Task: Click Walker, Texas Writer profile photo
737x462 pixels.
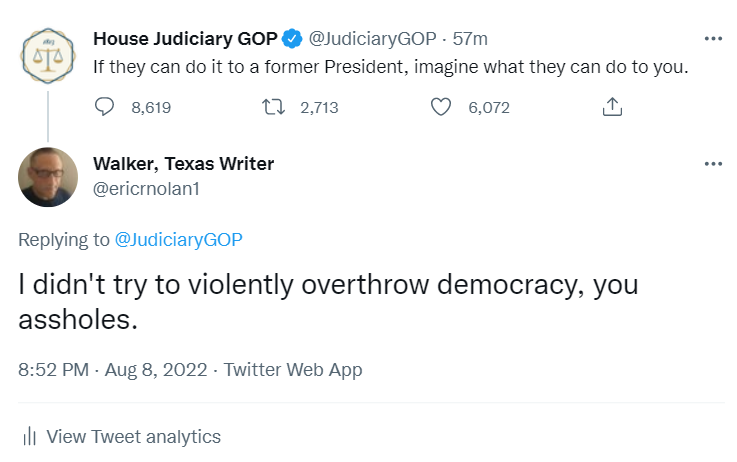Action: pos(43,181)
